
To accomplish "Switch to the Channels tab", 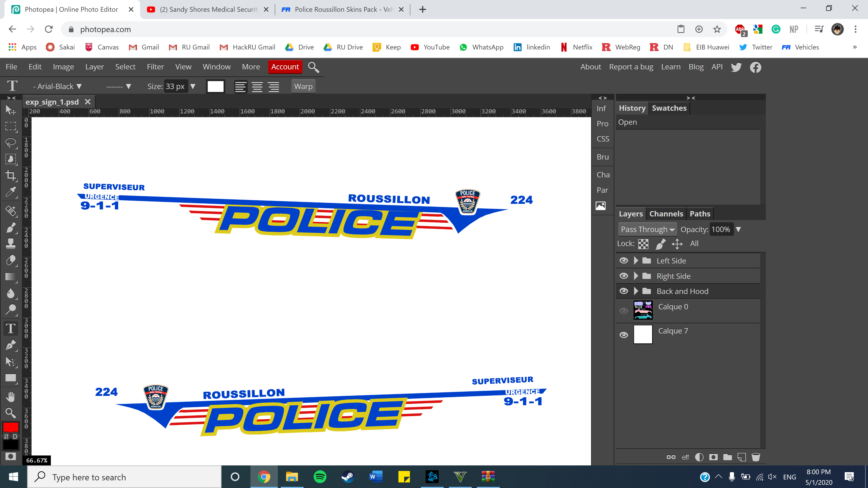I will pyautogui.click(x=666, y=214).
